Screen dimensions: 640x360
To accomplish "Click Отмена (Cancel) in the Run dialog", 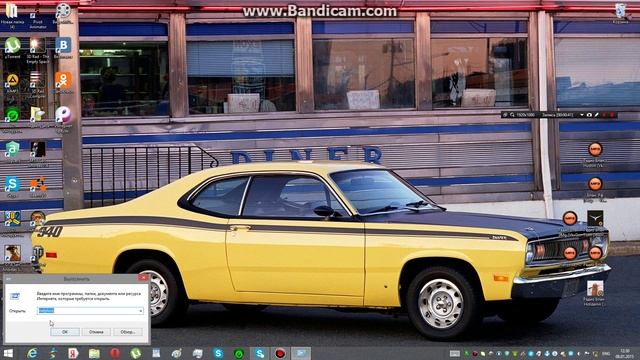I will 96,332.
